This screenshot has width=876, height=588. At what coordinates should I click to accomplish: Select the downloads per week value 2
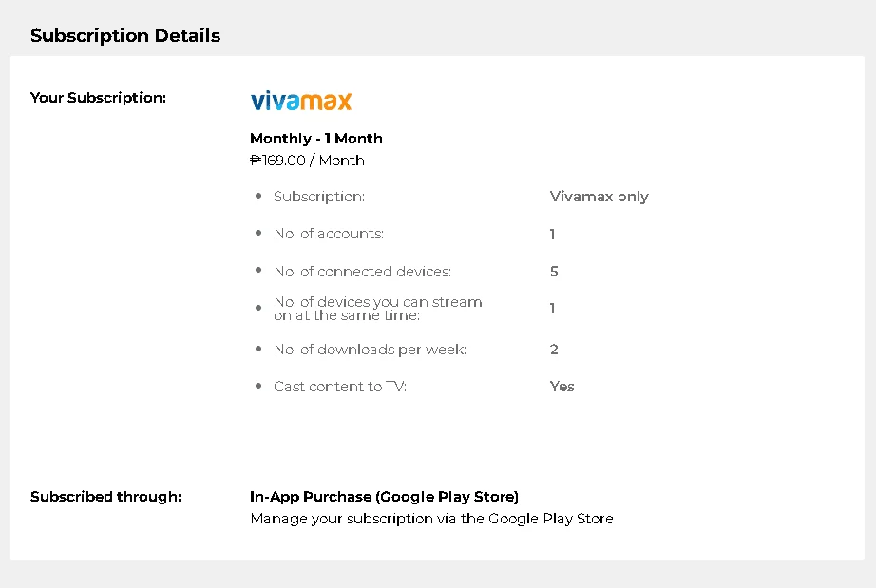pyautogui.click(x=554, y=350)
